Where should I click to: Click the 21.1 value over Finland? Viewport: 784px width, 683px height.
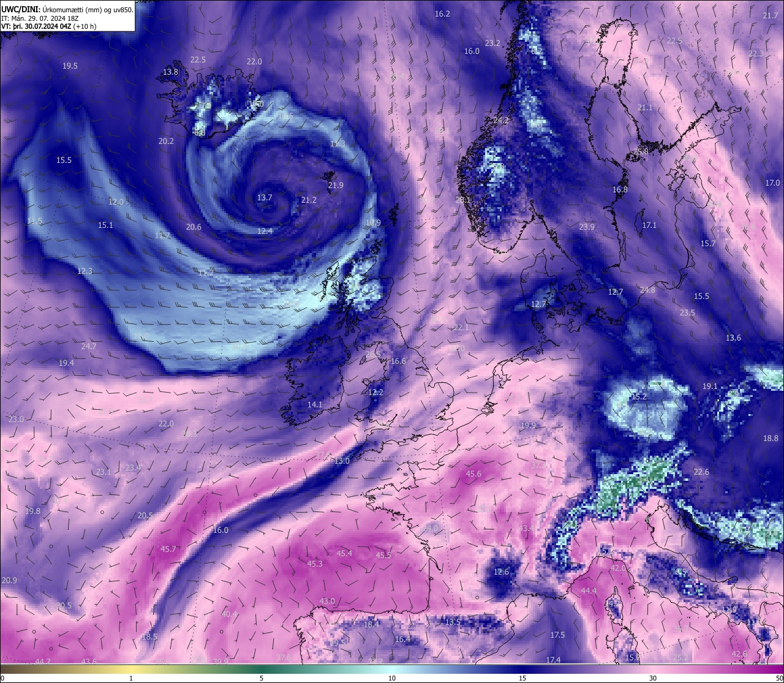coord(645,107)
